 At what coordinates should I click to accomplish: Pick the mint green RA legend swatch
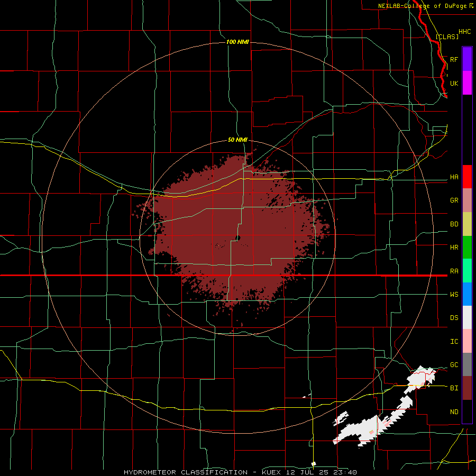pyautogui.click(x=467, y=271)
